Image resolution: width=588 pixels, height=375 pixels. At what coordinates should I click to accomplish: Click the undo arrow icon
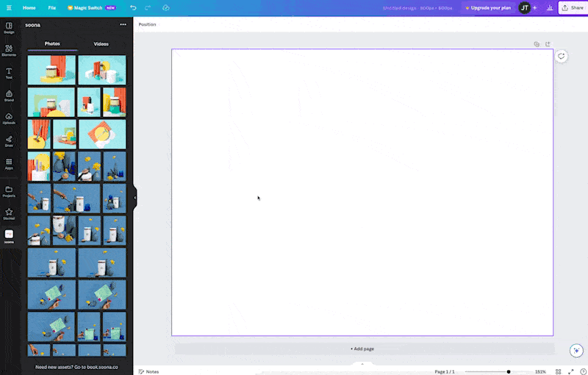pos(133,7)
